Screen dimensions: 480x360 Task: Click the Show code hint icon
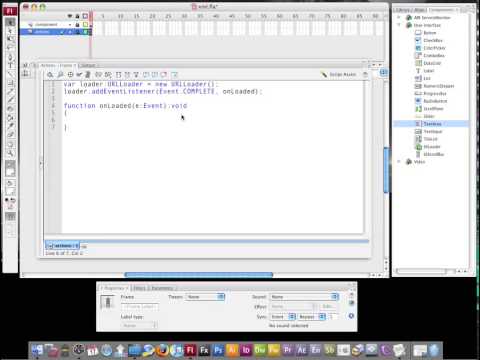[98, 75]
